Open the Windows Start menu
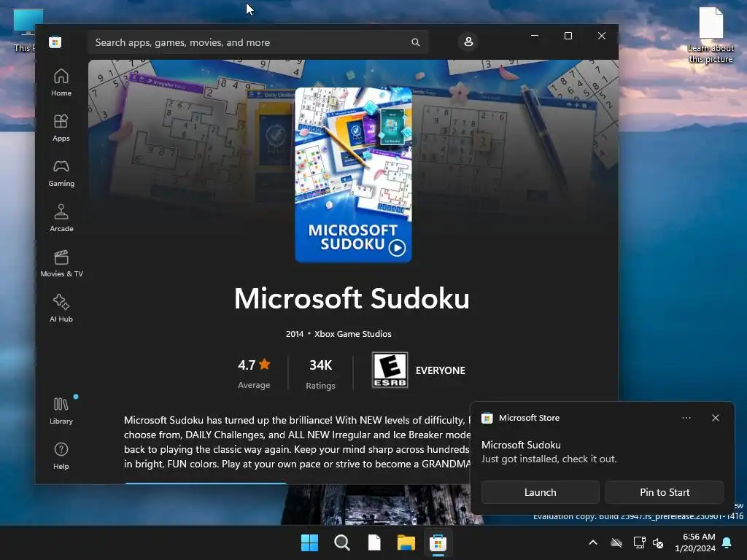747x560 pixels. point(309,542)
